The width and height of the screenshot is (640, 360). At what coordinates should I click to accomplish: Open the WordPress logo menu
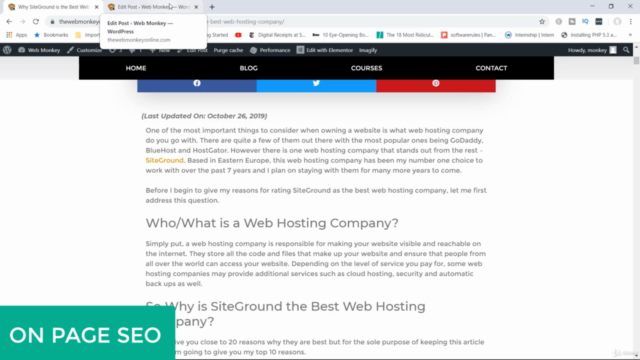[x=7, y=50]
